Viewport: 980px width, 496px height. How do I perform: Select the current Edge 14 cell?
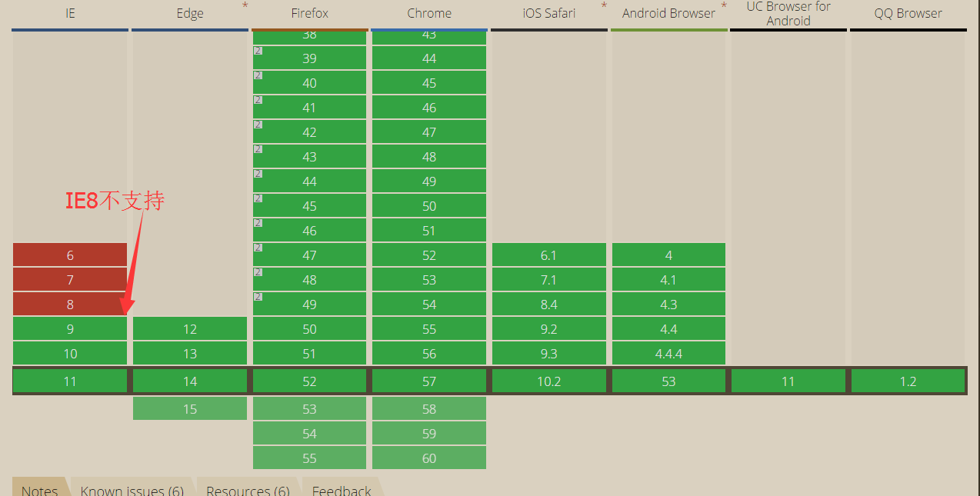coord(190,381)
